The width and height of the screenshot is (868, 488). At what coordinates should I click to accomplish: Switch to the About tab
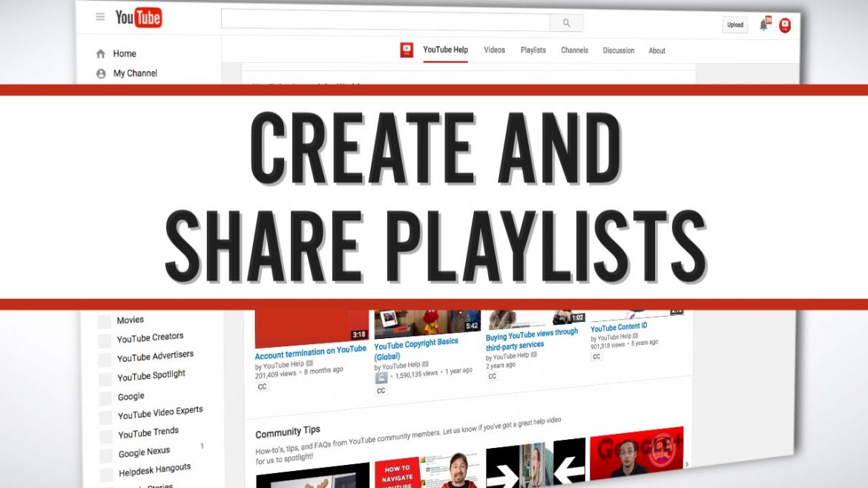tap(657, 51)
